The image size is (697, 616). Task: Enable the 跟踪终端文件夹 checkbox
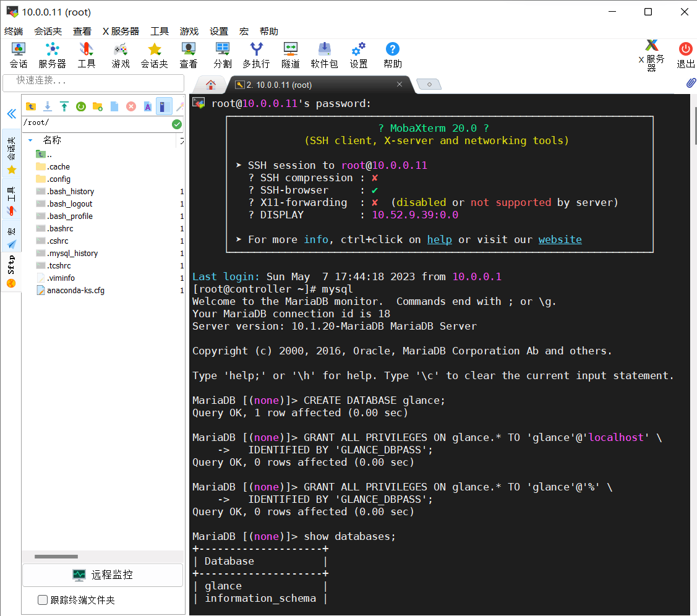coord(43,600)
